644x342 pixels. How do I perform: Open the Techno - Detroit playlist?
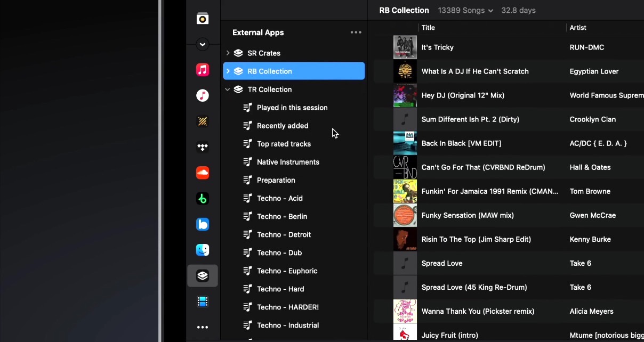[x=284, y=234]
